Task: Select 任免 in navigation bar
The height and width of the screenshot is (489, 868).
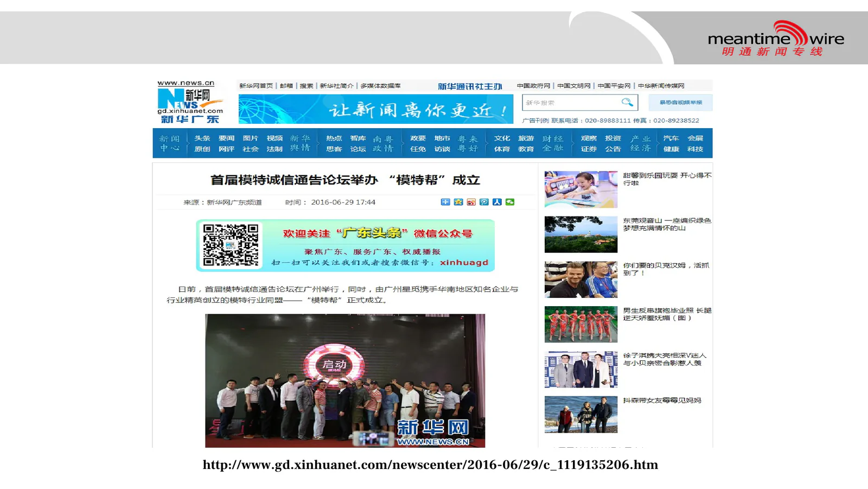Action: point(418,149)
